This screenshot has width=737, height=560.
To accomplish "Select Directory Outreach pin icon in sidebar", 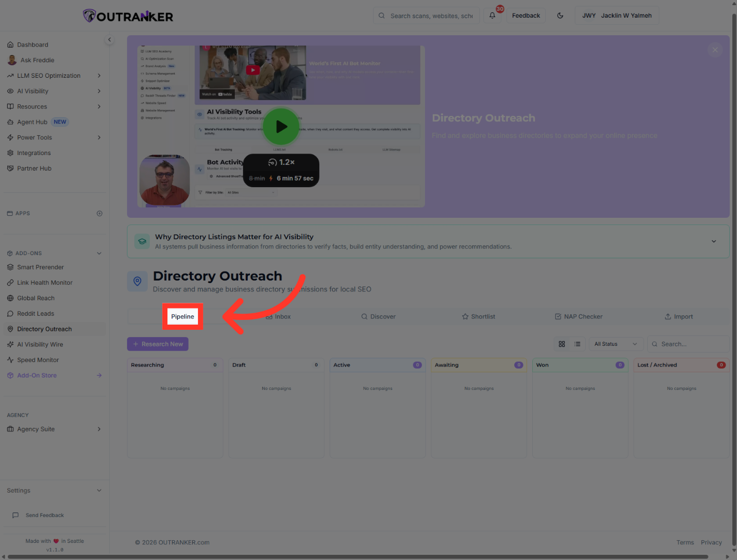I will coord(10,329).
